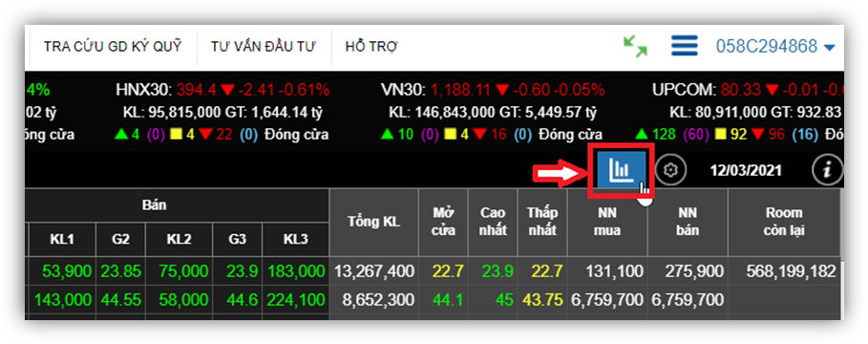Click the Mở cửa column header
This screenshot has height=344, width=868.
click(x=443, y=222)
